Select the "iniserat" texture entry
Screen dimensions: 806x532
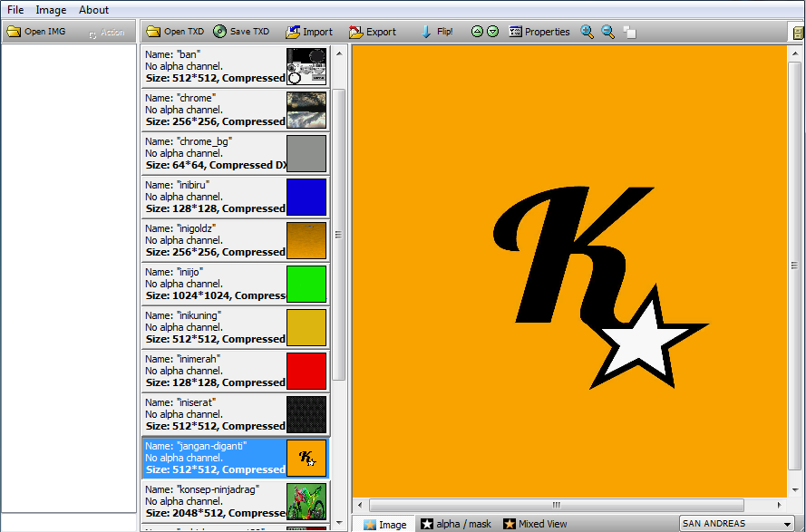point(236,414)
